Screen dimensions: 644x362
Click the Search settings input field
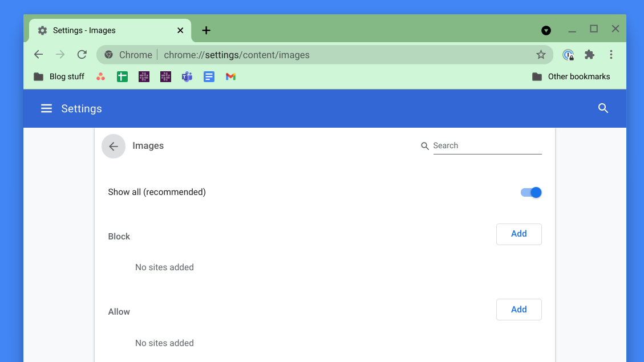click(x=488, y=145)
